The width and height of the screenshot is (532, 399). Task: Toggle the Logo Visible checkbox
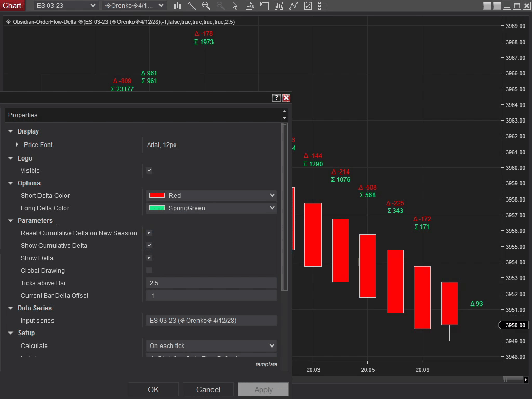coord(149,170)
